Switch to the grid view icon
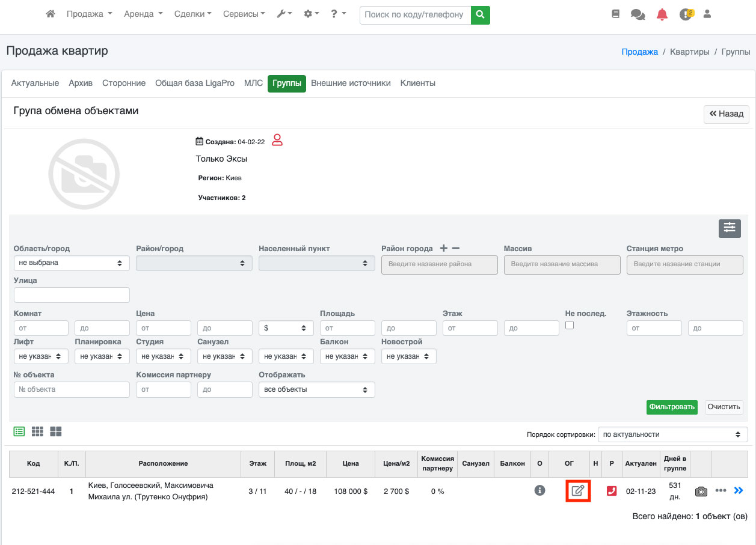Viewport: 756px width, 545px height. point(37,431)
